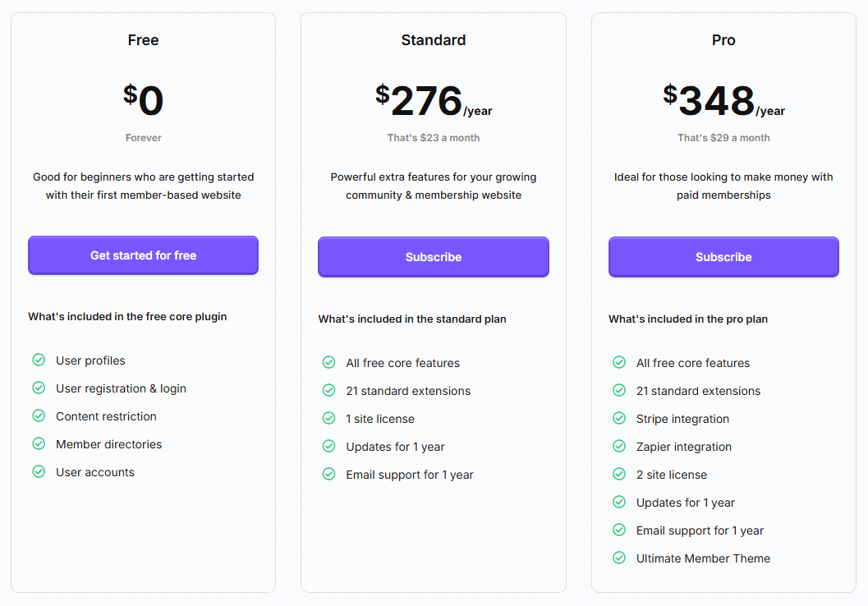Click the $276 /year price text
The width and height of the screenshot is (868, 606).
(x=434, y=100)
